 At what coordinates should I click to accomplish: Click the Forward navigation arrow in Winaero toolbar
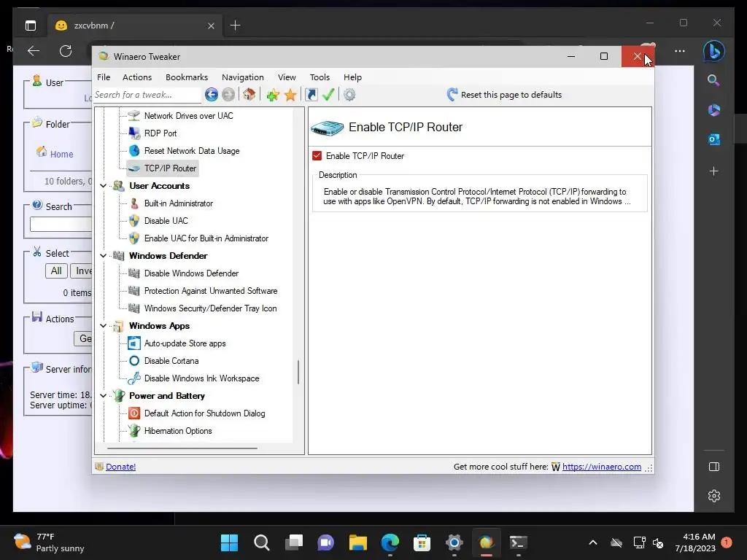(x=228, y=95)
